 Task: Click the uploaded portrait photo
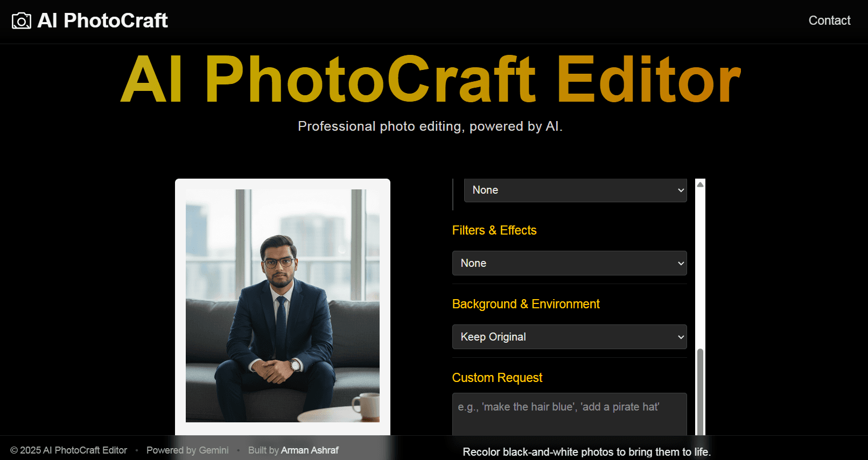pos(282,306)
